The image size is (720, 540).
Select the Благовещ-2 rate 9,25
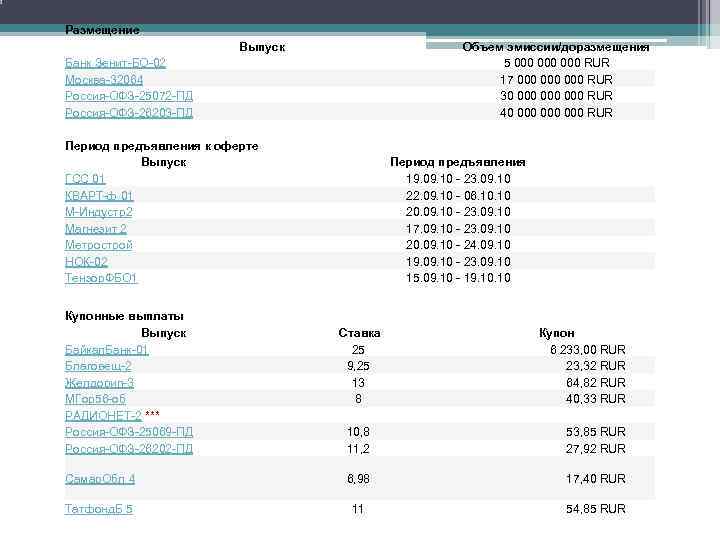358,366
